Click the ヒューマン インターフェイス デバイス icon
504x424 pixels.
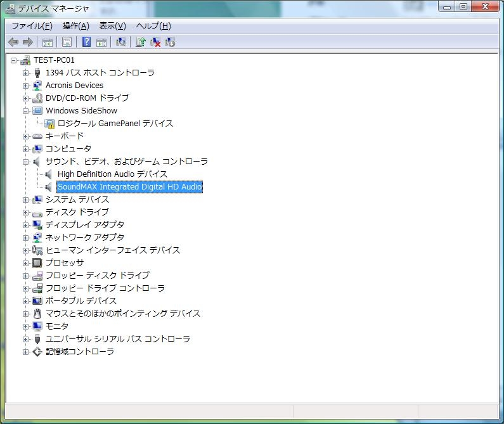(37, 250)
